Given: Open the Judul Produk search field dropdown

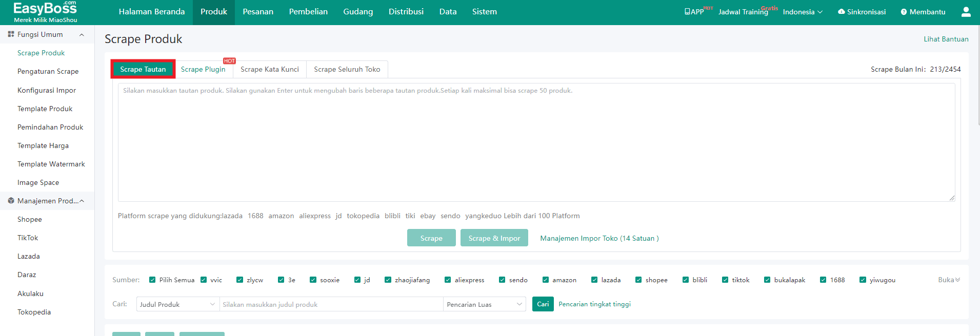Looking at the screenshot, I should 177,304.
